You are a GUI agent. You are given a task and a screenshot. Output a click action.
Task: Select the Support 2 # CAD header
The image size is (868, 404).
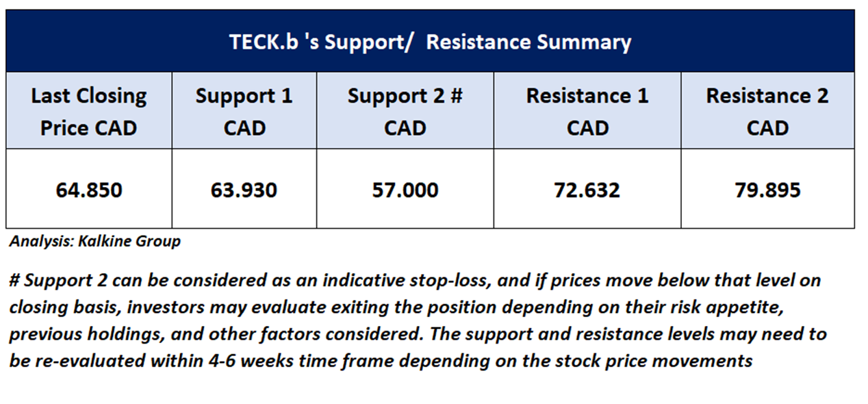click(405, 111)
